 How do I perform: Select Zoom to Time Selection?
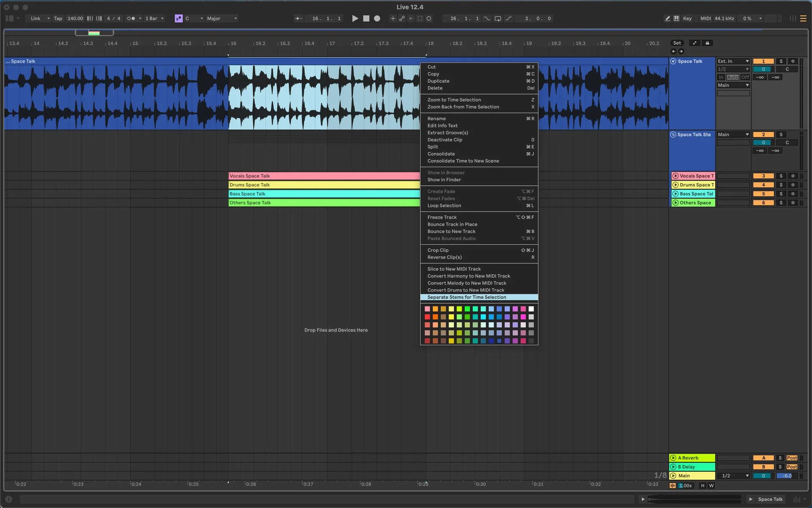(x=479, y=100)
